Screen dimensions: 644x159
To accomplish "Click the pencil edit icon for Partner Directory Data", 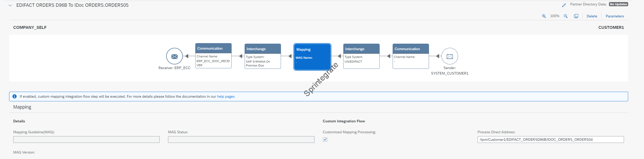I will coord(564,5).
